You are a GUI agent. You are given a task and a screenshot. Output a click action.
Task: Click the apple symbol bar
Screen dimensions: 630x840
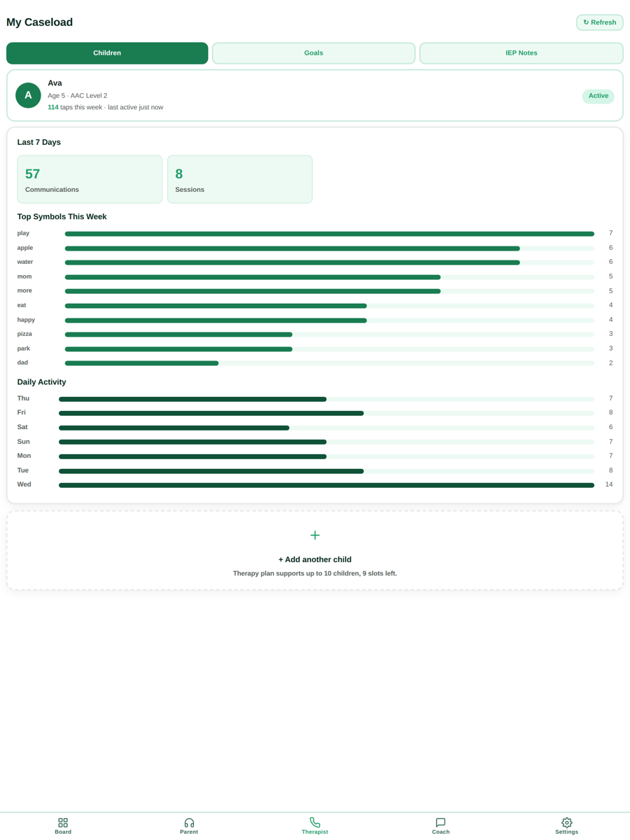(x=330, y=248)
